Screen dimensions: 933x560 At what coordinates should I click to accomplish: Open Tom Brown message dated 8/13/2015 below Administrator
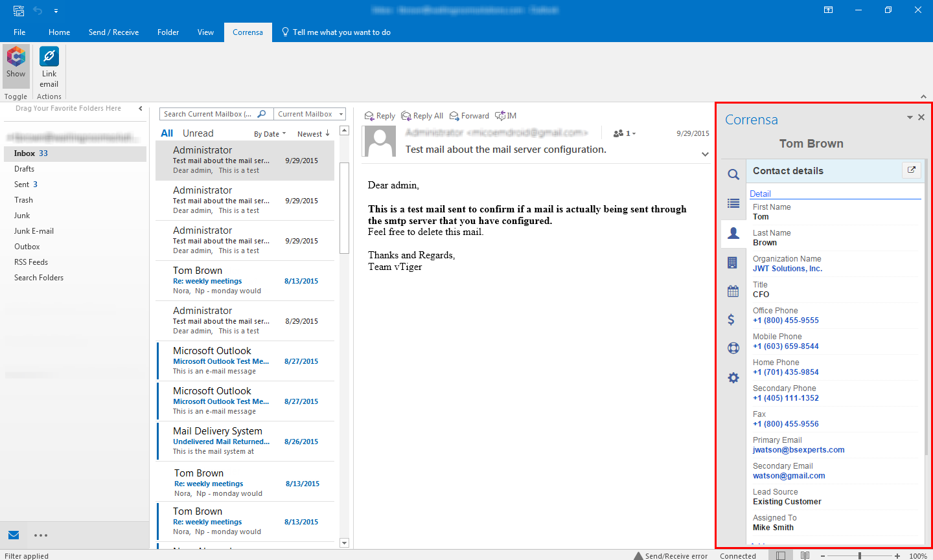tap(245, 280)
